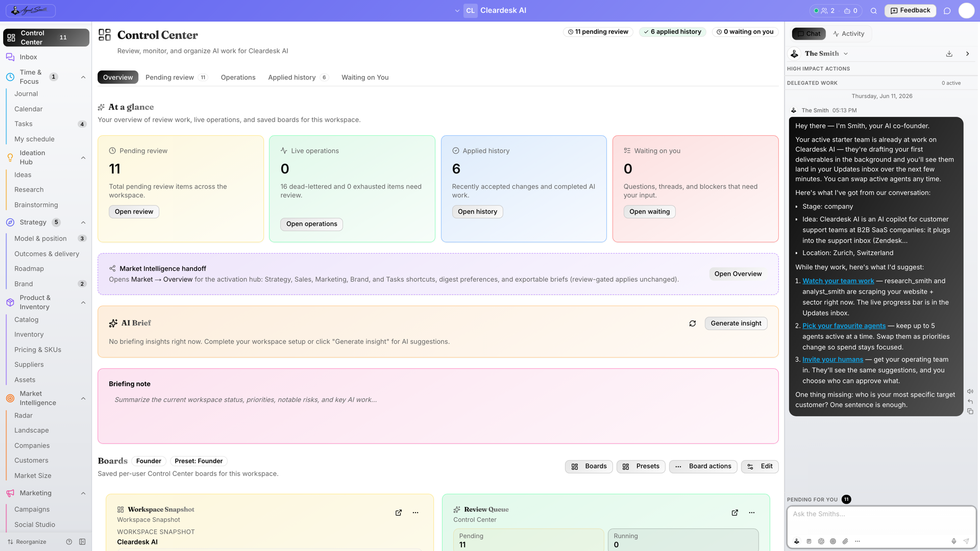The width and height of the screenshot is (980, 551).
Task: Click the Open waiting button
Action: pyautogui.click(x=649, y=212)
